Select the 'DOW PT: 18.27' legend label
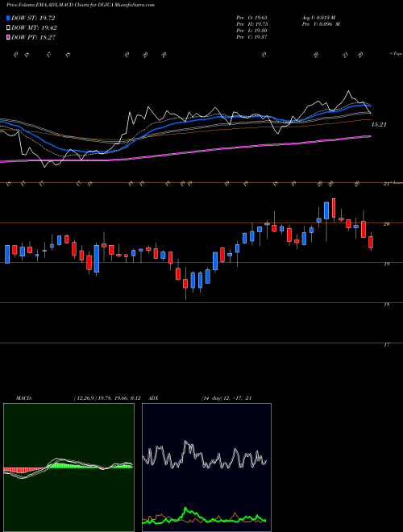 [33, 37]
